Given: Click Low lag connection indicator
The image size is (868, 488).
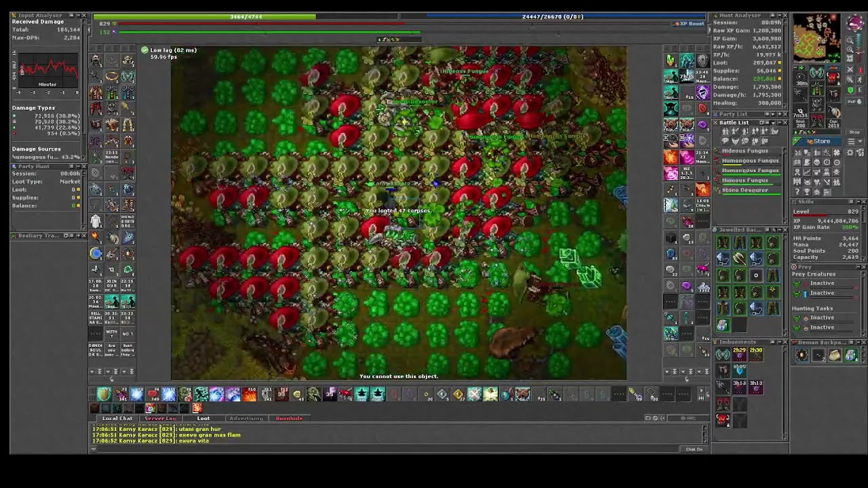Looking at the screenshot, I should [x=170, y=50].
